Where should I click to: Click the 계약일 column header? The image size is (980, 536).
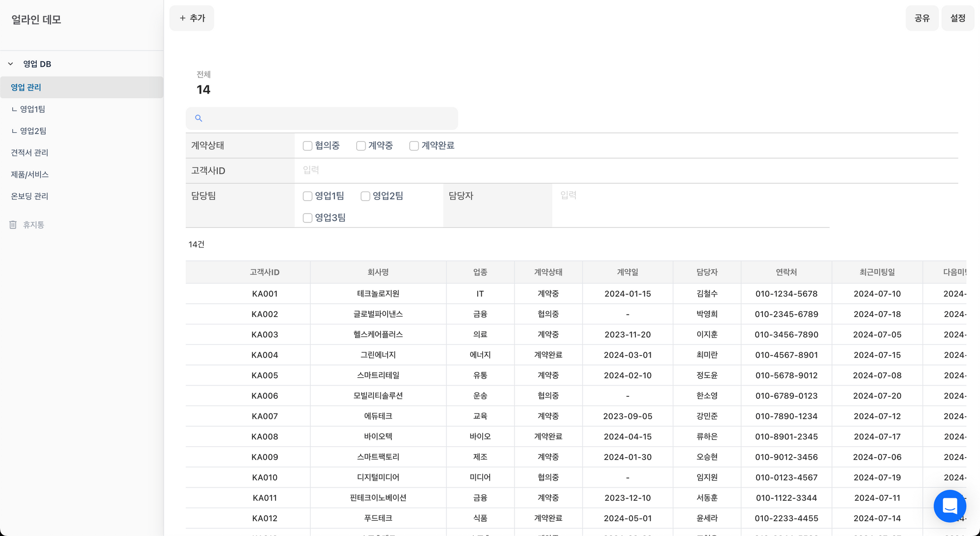click(628, 272)
